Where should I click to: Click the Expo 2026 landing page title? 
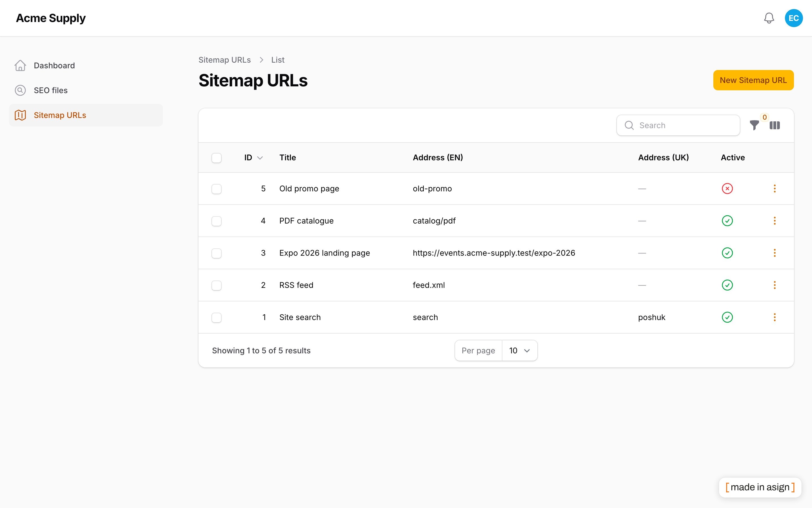click(325, 253)
